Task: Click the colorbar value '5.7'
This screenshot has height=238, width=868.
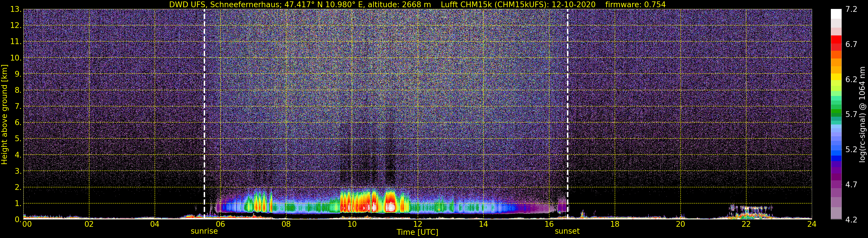Action: click(851, 114)
